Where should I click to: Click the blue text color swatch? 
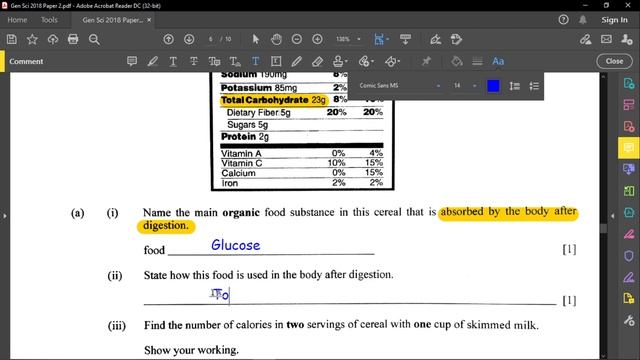click(x=493, y=86)
